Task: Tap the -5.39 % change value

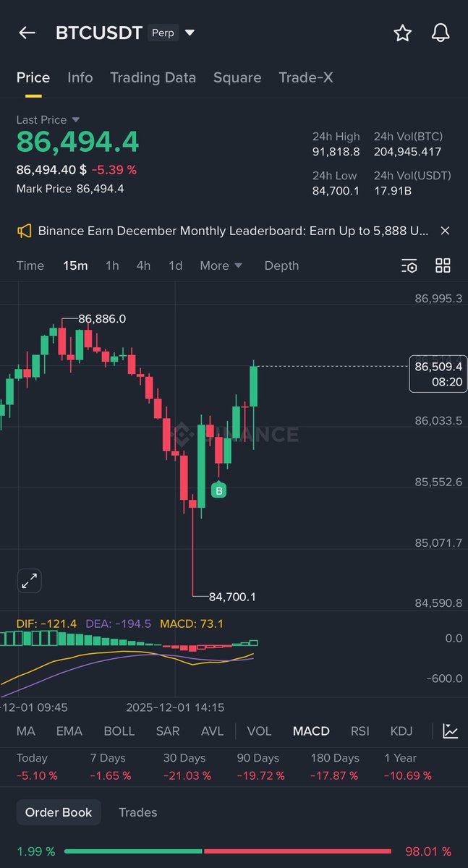Action: pos(114,170)
